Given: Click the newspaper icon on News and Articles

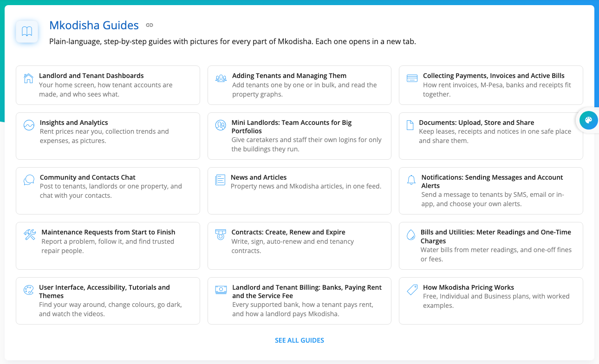Looking at the screenshot, I should click(220, 180).
